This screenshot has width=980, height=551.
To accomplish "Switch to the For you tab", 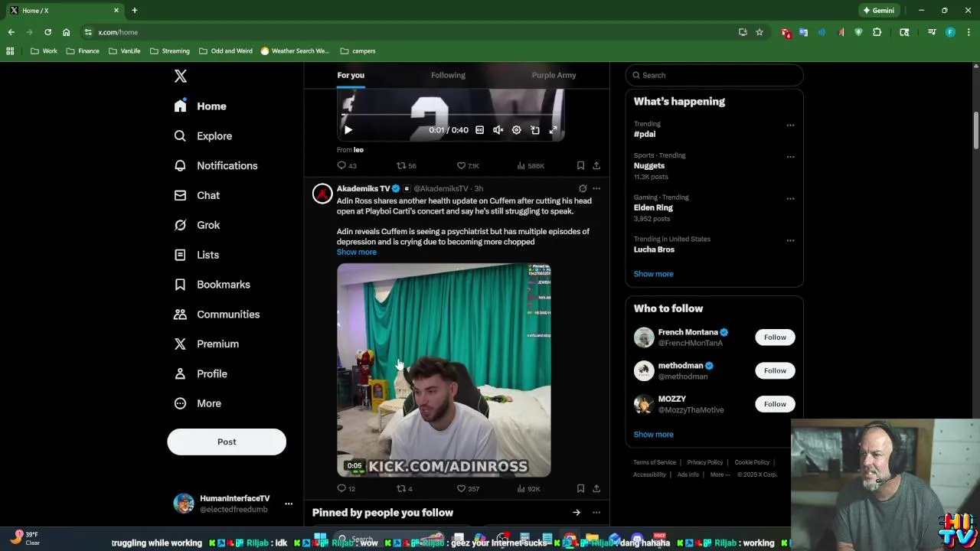I will click(x=351, y=75).
